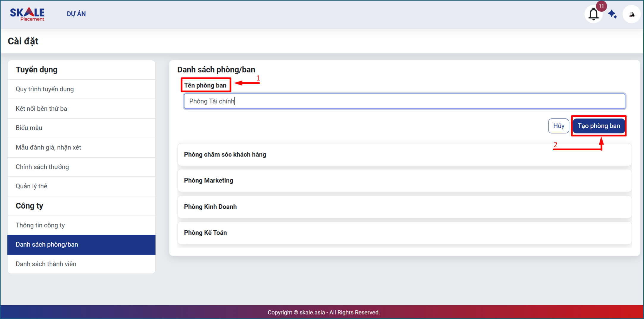This screenshot has height=319, width=644.
Task: Open the user profile avatar
Action: 632,14
